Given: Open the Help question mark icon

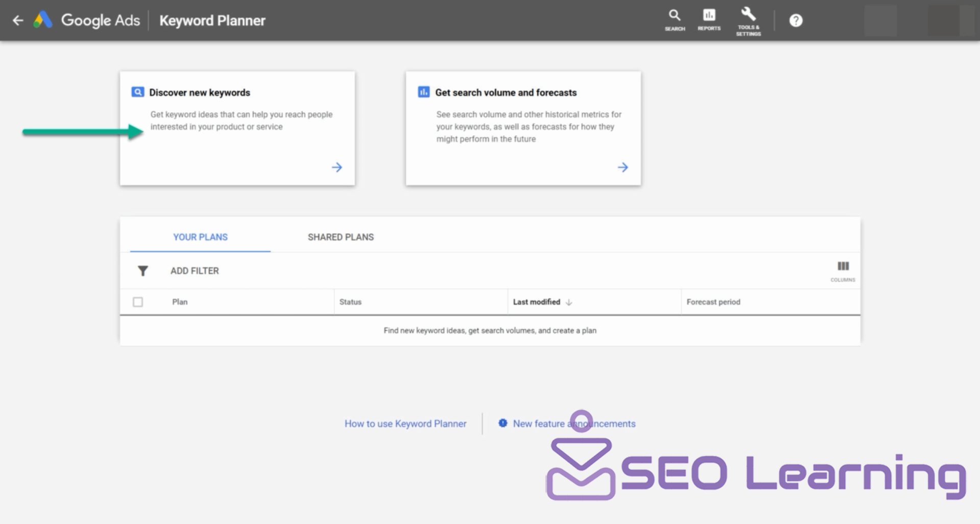Looking at the screenshot, I should (796, 20).
